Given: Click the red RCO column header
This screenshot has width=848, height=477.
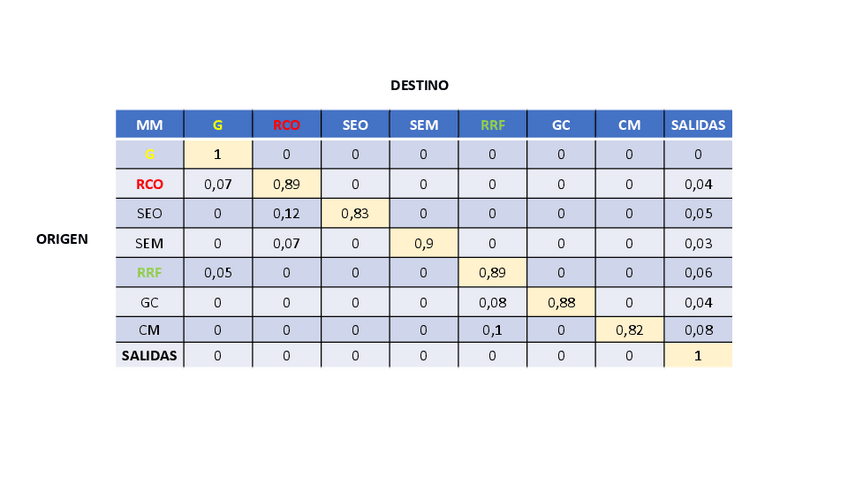Looking at the screenshot, I should [x=286, y=125].
